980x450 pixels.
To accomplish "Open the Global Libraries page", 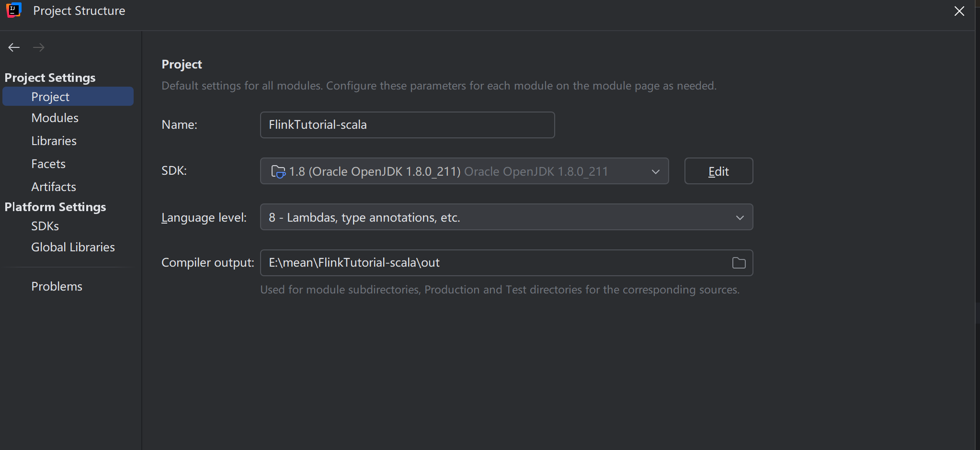I will pos(73,247).
